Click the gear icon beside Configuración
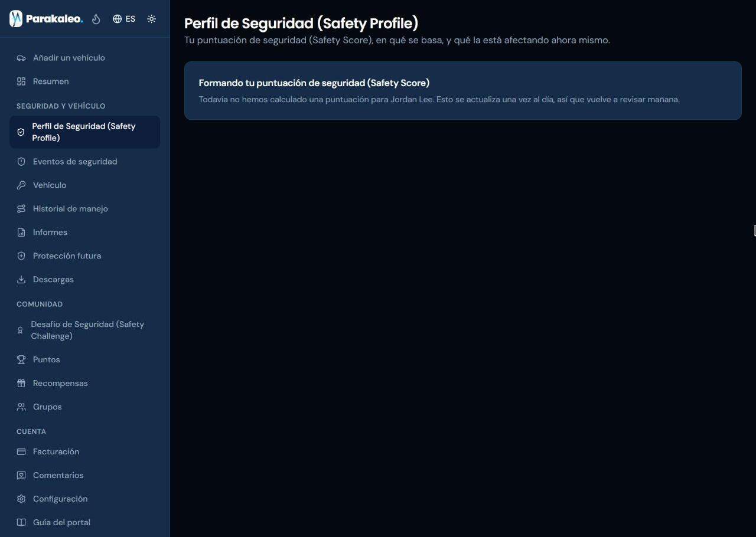Image resolution: width=756 pixels, height=537 pixels. tap(21, 499)
